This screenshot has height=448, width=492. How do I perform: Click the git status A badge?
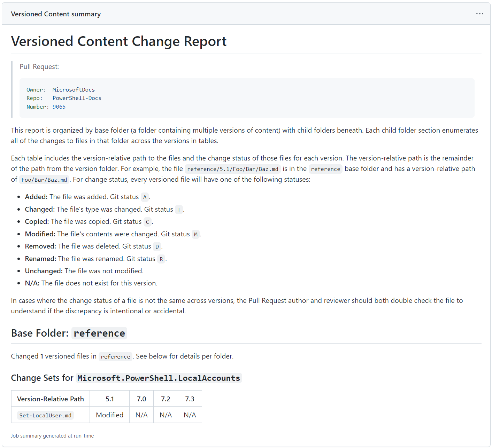(x=145, y=197)
